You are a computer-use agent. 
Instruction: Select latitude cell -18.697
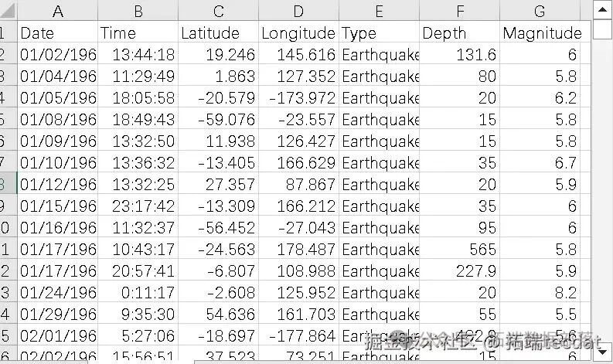pyautogui.click(x=218, y=335)
